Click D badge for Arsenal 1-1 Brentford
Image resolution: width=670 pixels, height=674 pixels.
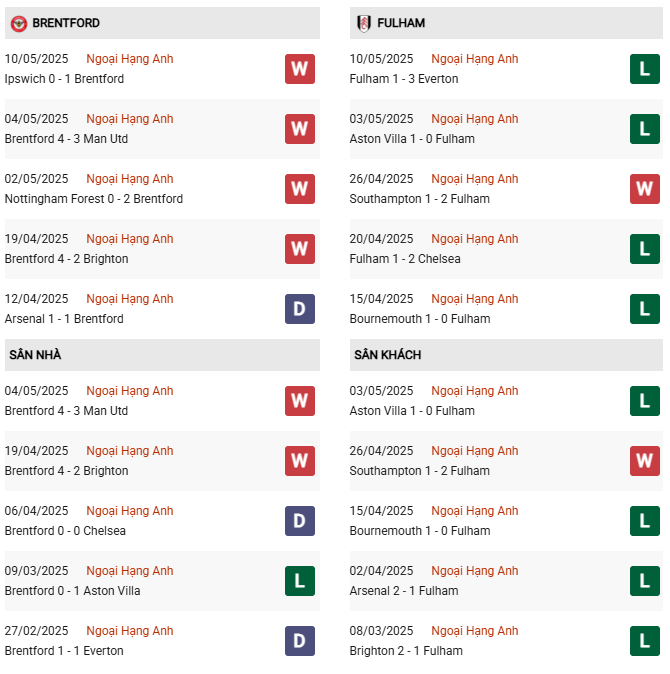(300, 309)
